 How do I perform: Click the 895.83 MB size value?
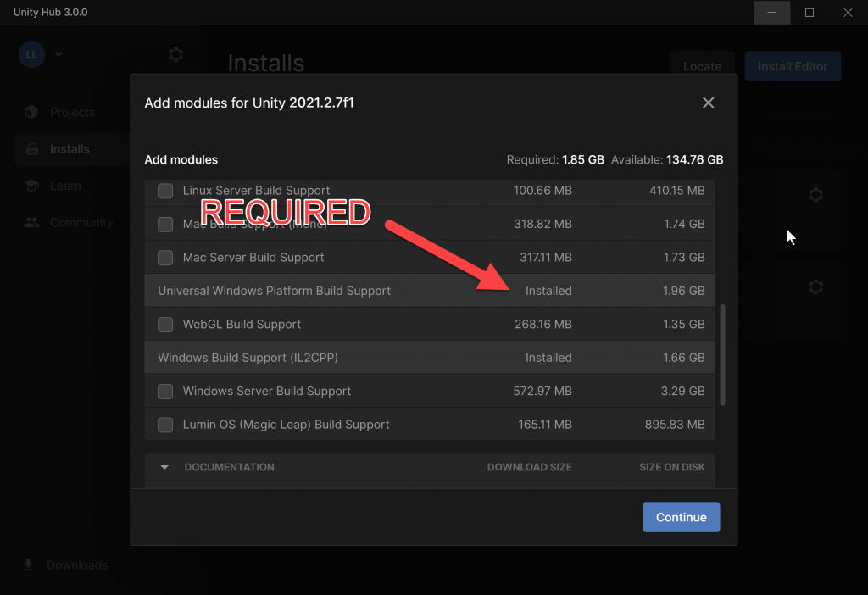pos(675,425)
